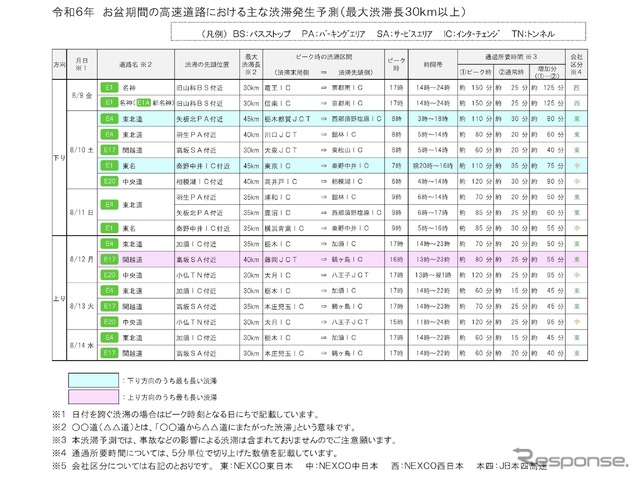640x480 pixels.
Task: Click the E1 badge in the 竜王IC row
Action: coord(109,87)
